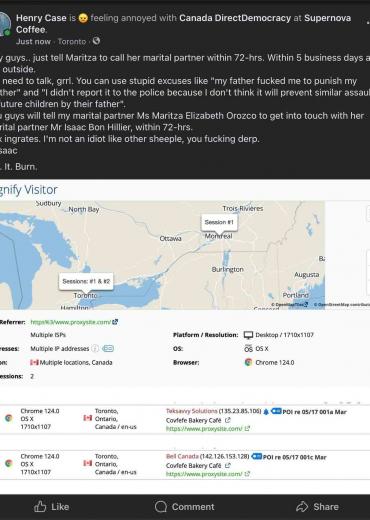The image size is (370, 520).
Task: Open the Henry Case profile name
Action: [41, 18]
